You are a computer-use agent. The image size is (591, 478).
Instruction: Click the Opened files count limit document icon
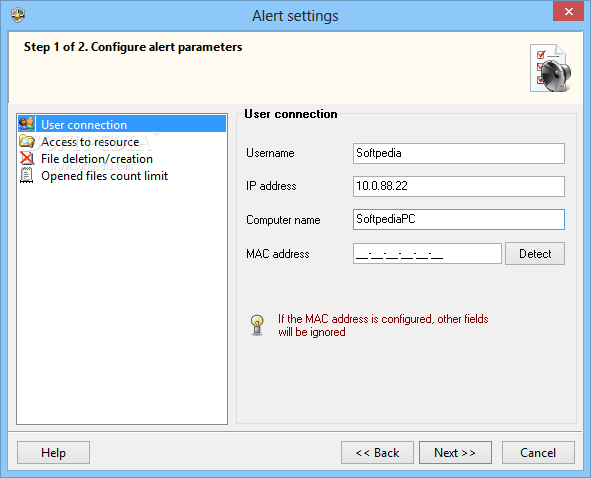click(26, 176)
